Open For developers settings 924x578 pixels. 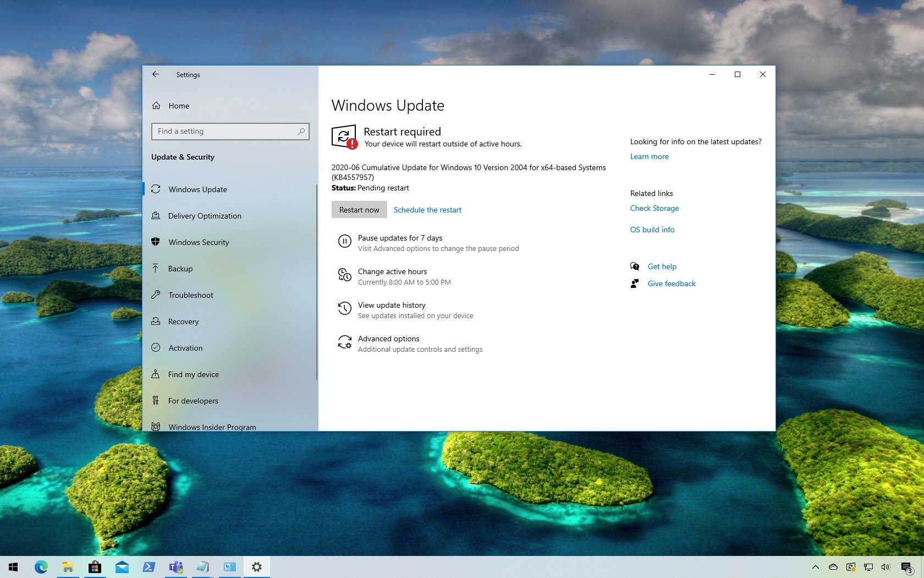tap(230, 401)
